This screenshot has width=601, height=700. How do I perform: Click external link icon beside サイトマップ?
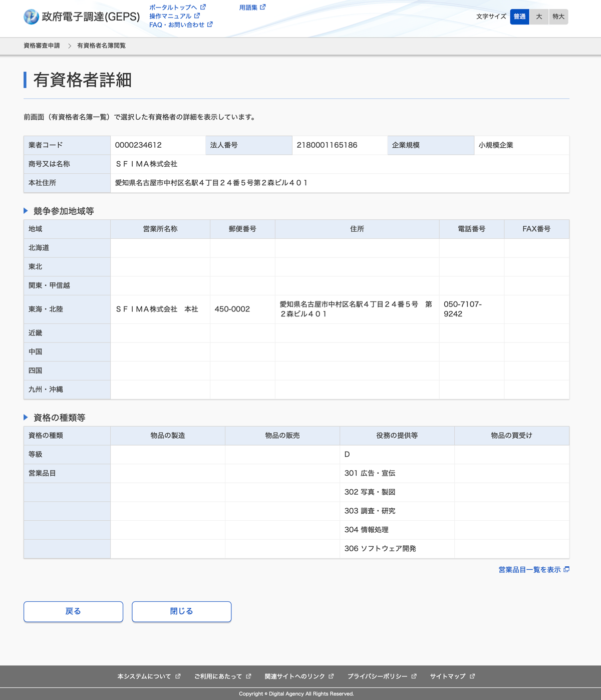(x=472, y=676)
